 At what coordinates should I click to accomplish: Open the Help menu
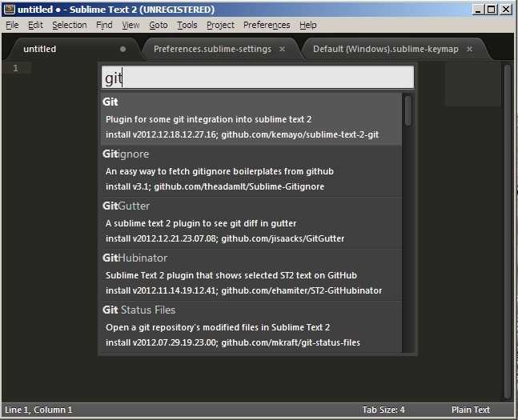308,25
